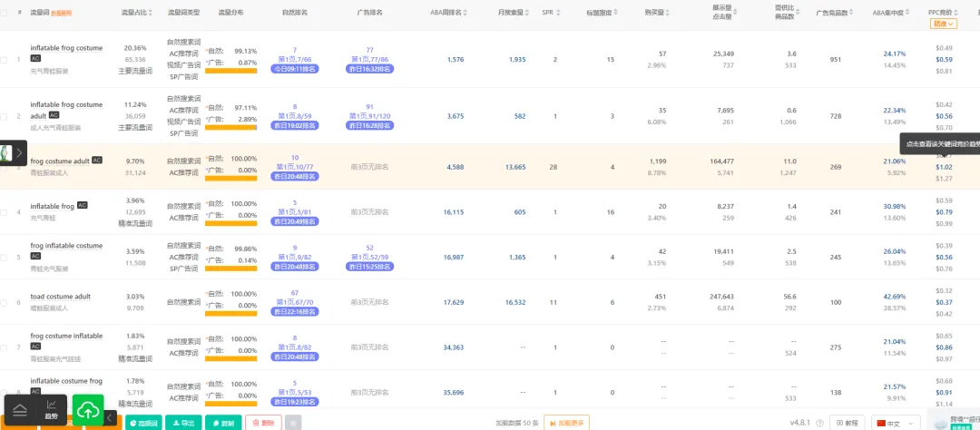
Task: Click the 广告排名 column header
Action: tap(369, 13)
